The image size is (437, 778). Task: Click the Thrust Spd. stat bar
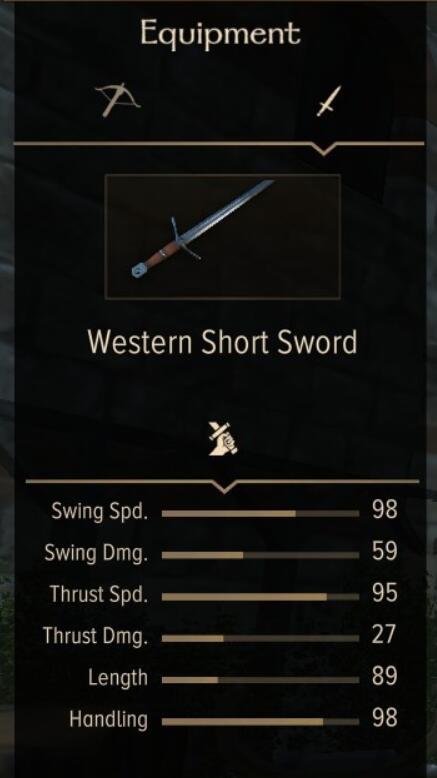point(260,597)
